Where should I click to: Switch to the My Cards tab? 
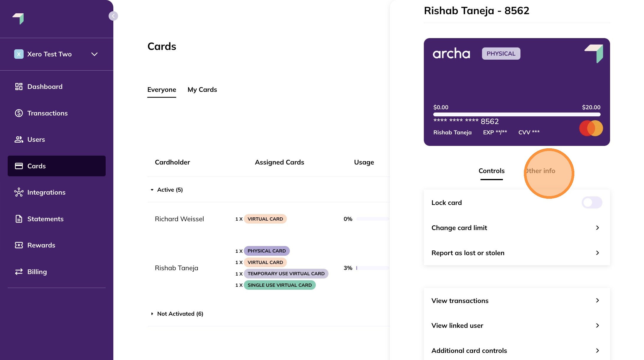202,90
